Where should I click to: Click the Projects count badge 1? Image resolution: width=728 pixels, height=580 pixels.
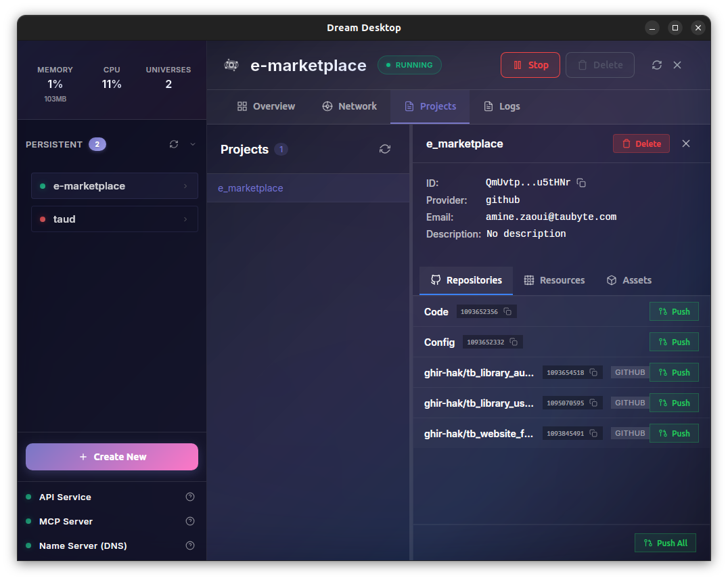pos(281,150)
